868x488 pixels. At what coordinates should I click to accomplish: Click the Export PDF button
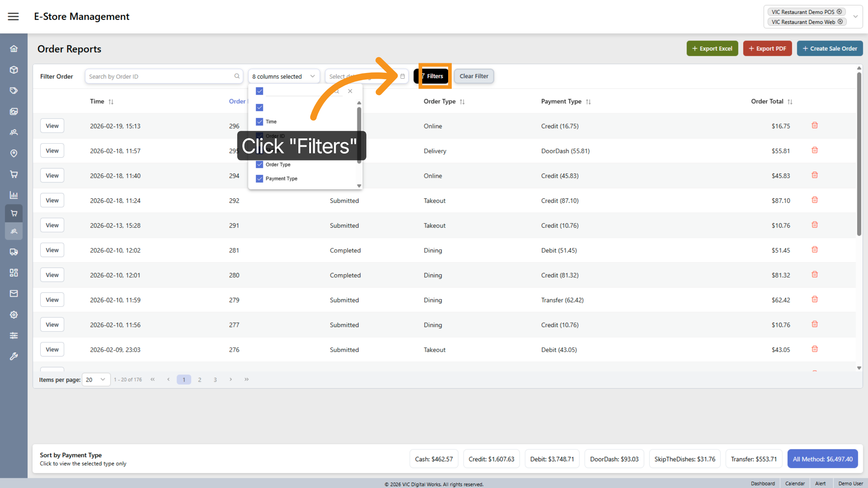pos(767,48)
